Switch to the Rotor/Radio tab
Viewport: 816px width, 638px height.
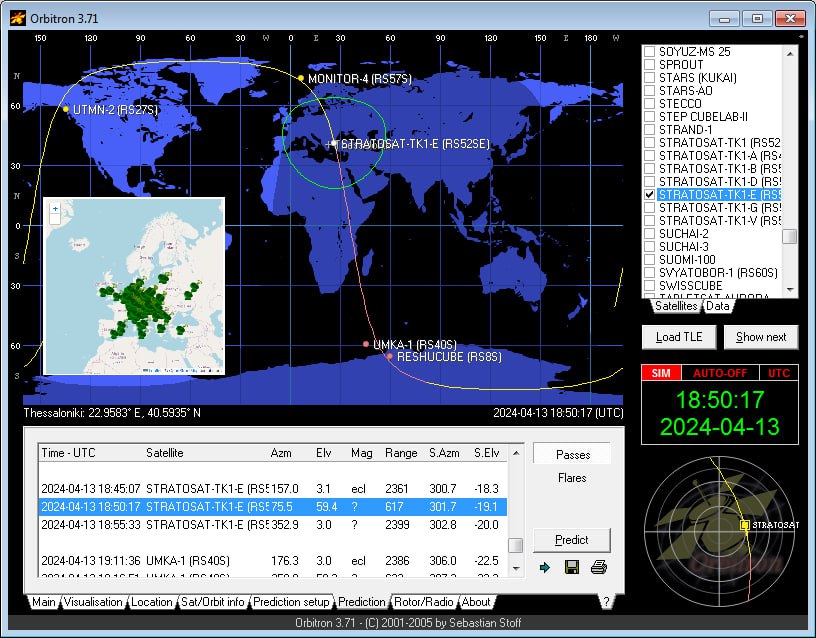[x=425, y=602]
